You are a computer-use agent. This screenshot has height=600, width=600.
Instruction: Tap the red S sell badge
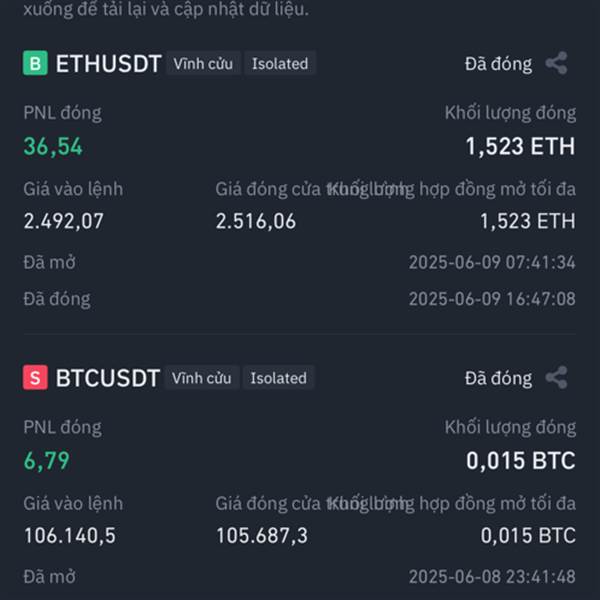[35, 377]
